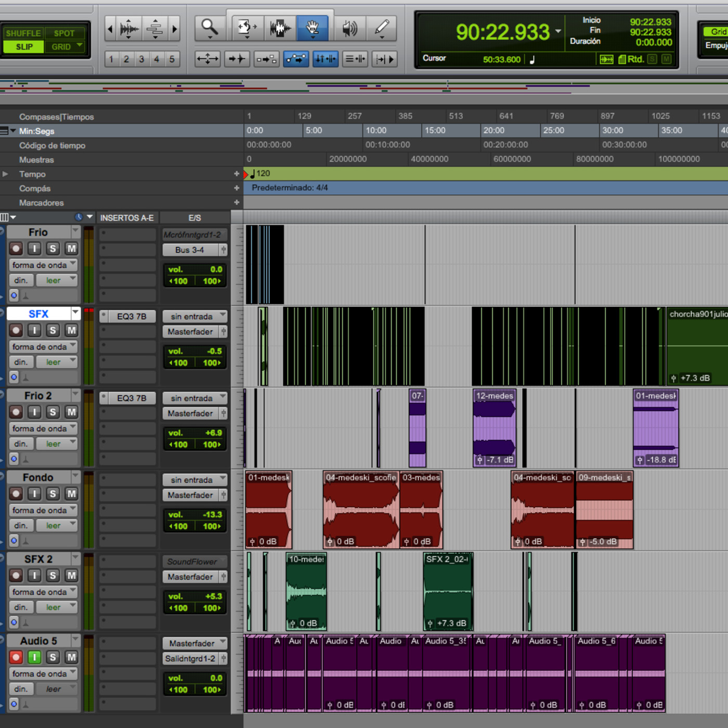Add meter change with Compás plus
728x728 pixels.
[237, 188]
